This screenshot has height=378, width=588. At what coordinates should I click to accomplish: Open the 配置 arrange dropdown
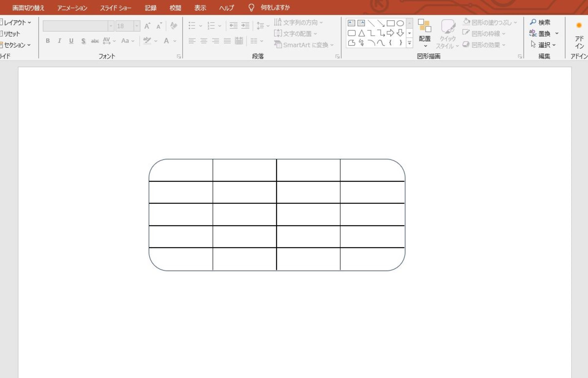point(425,33)
